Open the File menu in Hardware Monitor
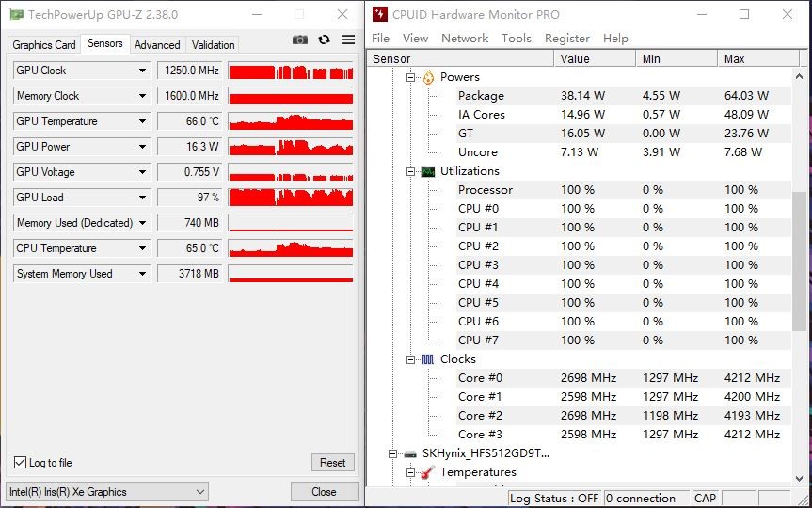Viewport: 812px width, 508px height. click(x=381, y=39)
